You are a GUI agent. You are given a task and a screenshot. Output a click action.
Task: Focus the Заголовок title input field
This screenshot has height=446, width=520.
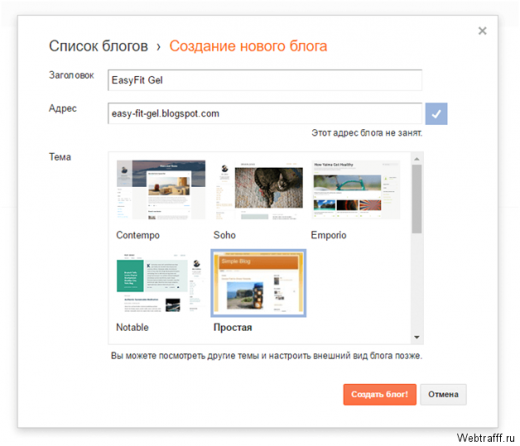click(265, 80)
